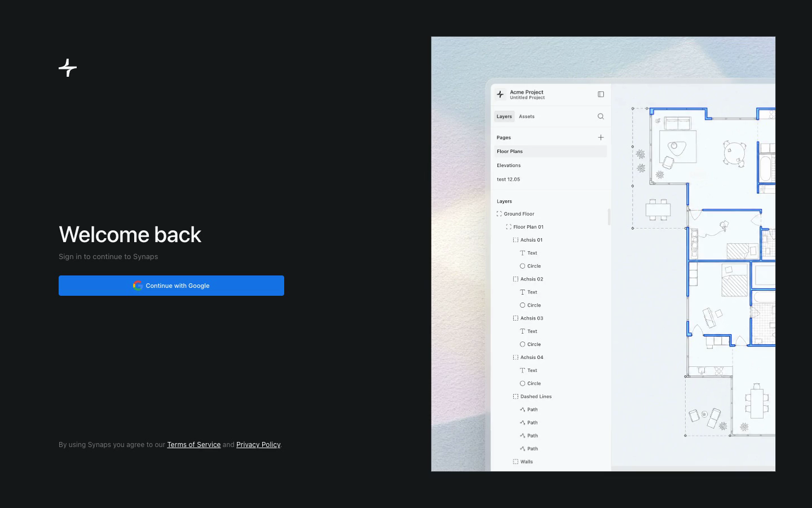Select the Floor Plans page
This screenshot has height=508, width=812.
(550, 151)
